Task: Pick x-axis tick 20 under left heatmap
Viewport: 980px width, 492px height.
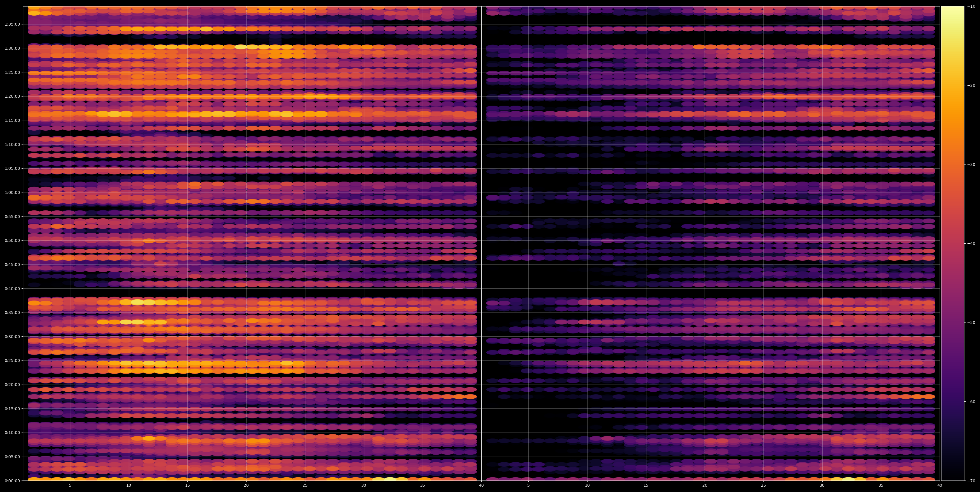Action: click(x=246, y=486)
